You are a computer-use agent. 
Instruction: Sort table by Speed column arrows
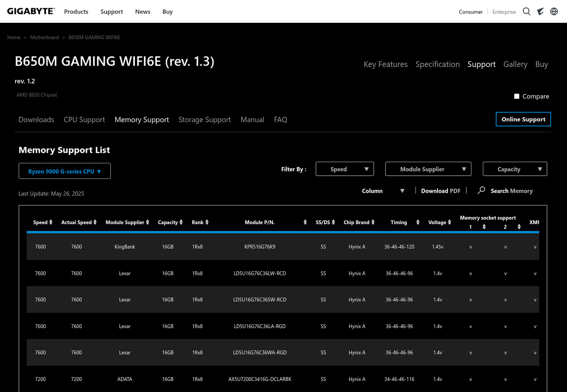click(x=51, y=222)
